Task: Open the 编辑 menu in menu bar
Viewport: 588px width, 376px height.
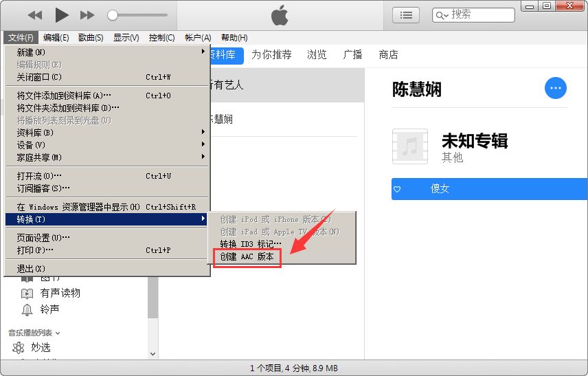Action: click(56, 38)
